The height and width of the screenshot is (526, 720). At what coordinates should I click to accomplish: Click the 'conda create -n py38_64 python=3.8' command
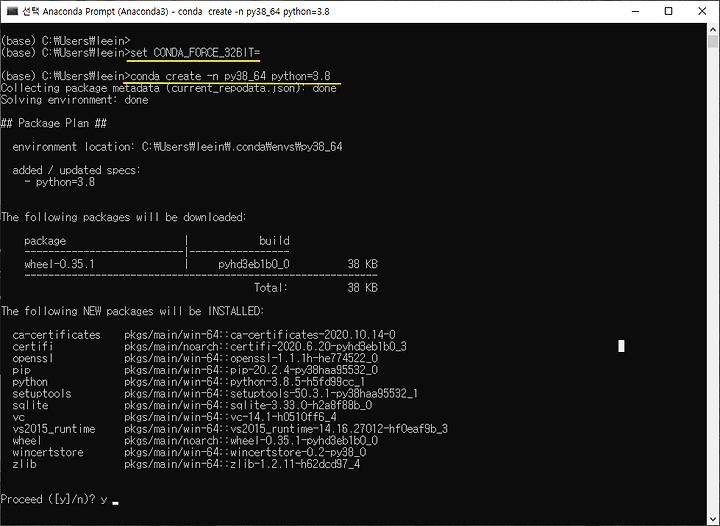[x=231, y=76]
